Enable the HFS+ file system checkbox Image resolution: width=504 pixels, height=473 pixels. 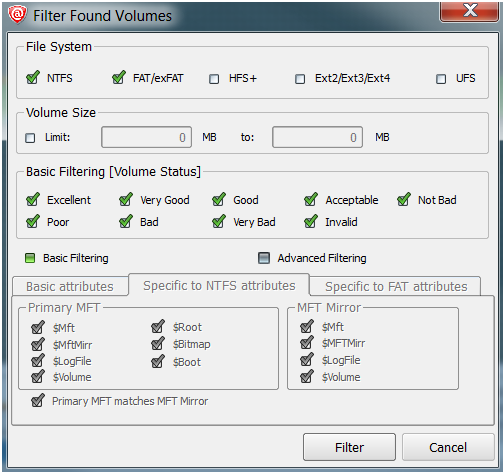[214, 79]
